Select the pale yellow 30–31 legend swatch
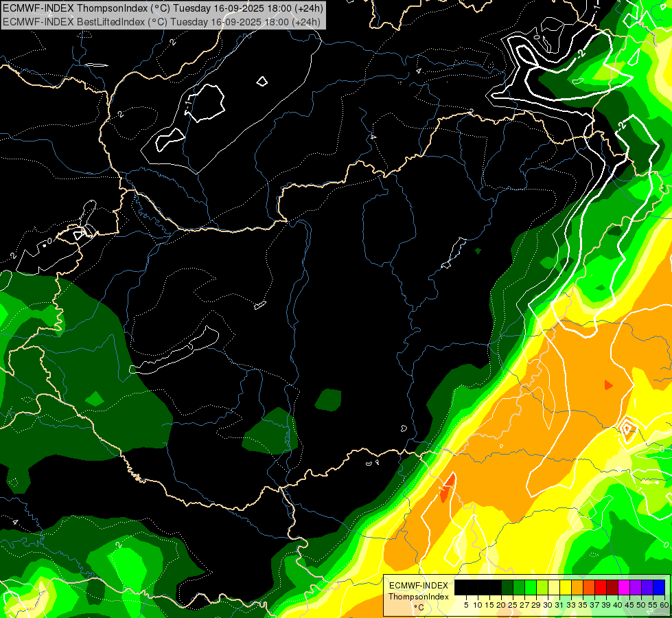672x618 pixels. click(554, 588)
